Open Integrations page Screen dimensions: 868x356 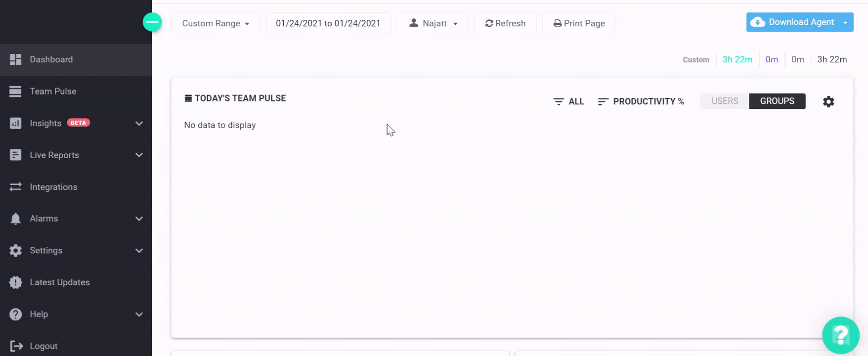tap(76, 187)
